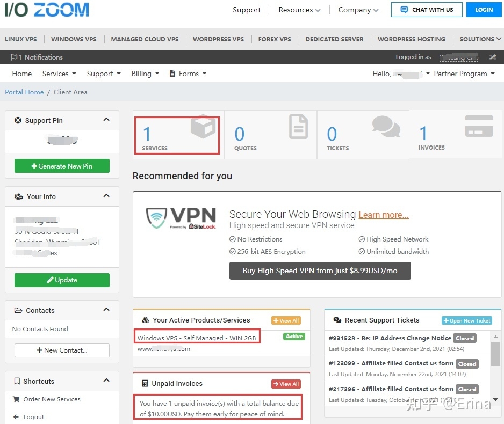Open the Partner Program dropdown
The height and width of the screenshot is (424, 504).
coord(464,74)
